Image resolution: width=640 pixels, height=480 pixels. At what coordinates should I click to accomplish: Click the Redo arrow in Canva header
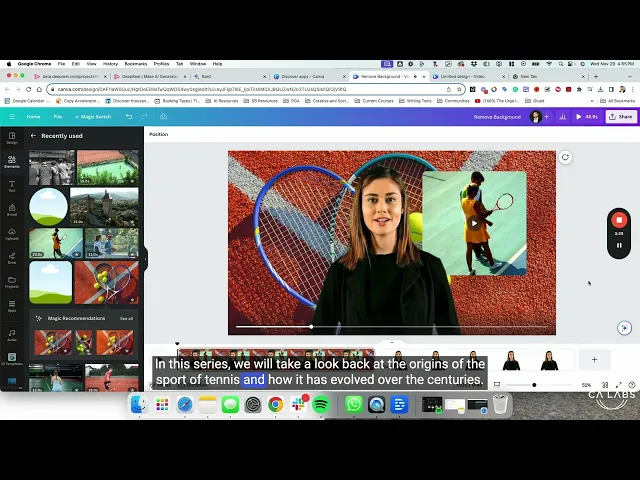pos(144,117)
